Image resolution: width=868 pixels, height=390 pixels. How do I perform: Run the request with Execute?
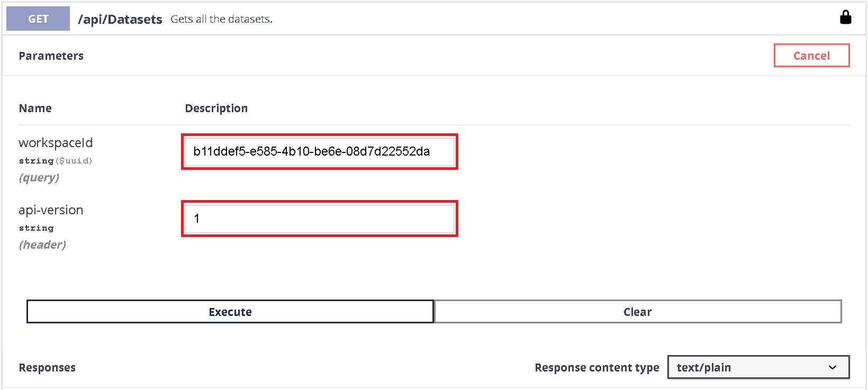tap(230, 312)
